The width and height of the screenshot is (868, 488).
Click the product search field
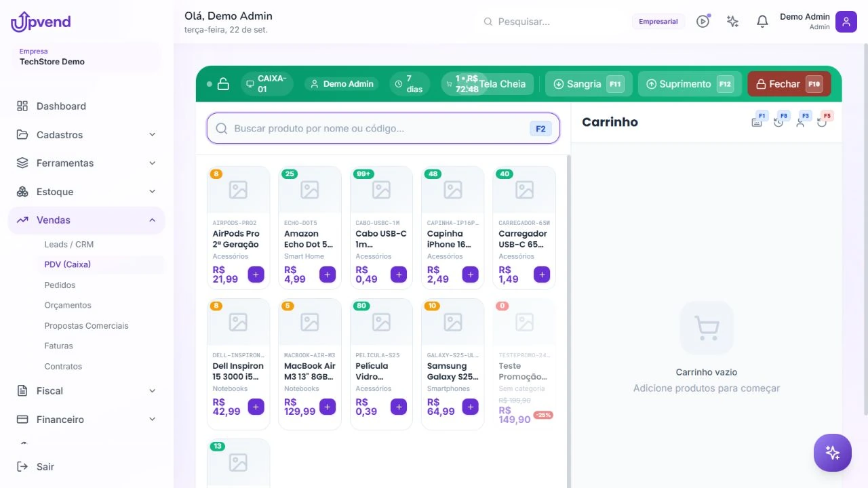tap(383, 128)
